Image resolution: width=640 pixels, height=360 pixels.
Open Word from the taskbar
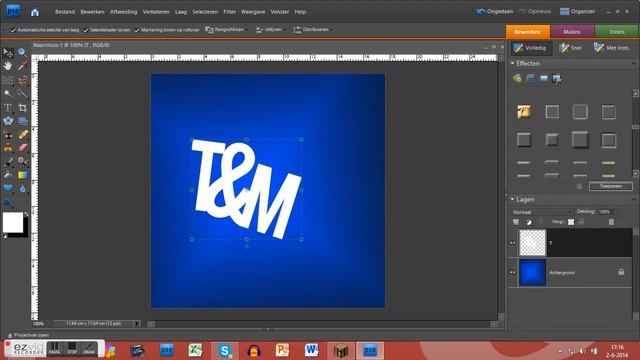point(311,351)
